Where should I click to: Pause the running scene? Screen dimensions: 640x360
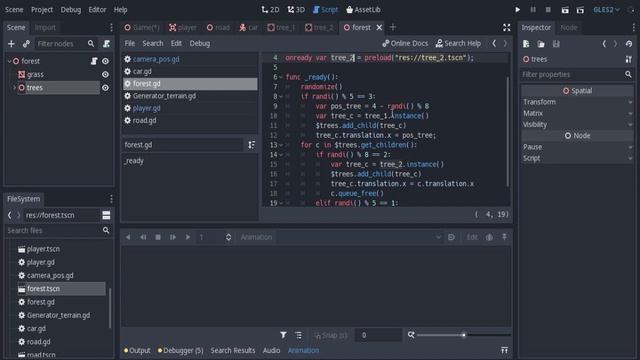pyautogui.click(x=533, y=9)
